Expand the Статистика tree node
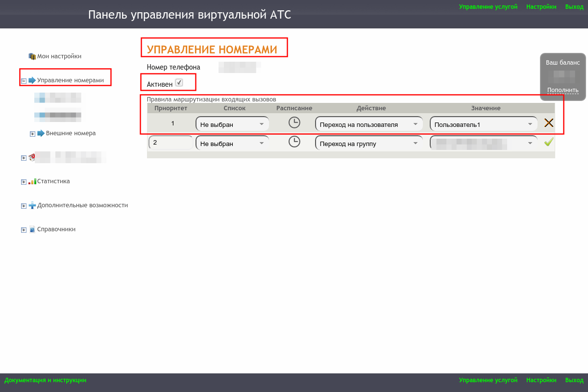 coord(24,182)
